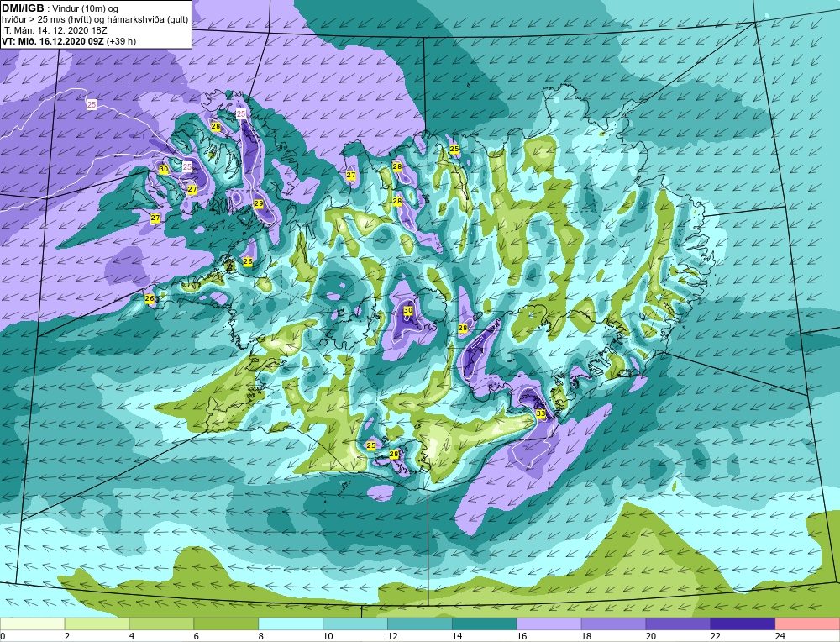Click the "0" tick label on legend

click(x=3, y=636)
